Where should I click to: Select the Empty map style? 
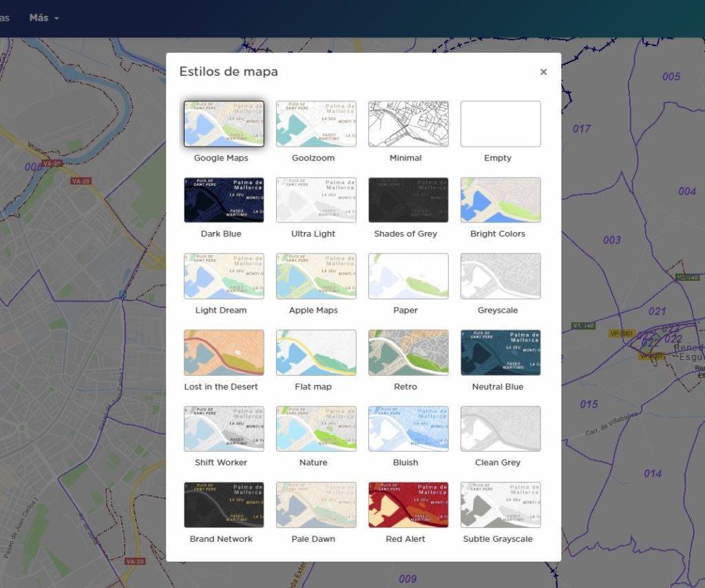tap(501, 124)
